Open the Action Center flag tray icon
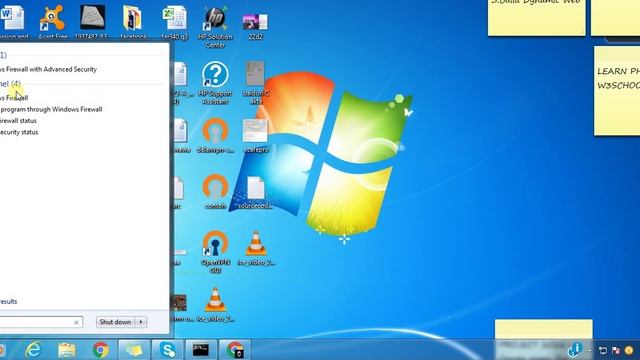 click(x=616, y=350)
